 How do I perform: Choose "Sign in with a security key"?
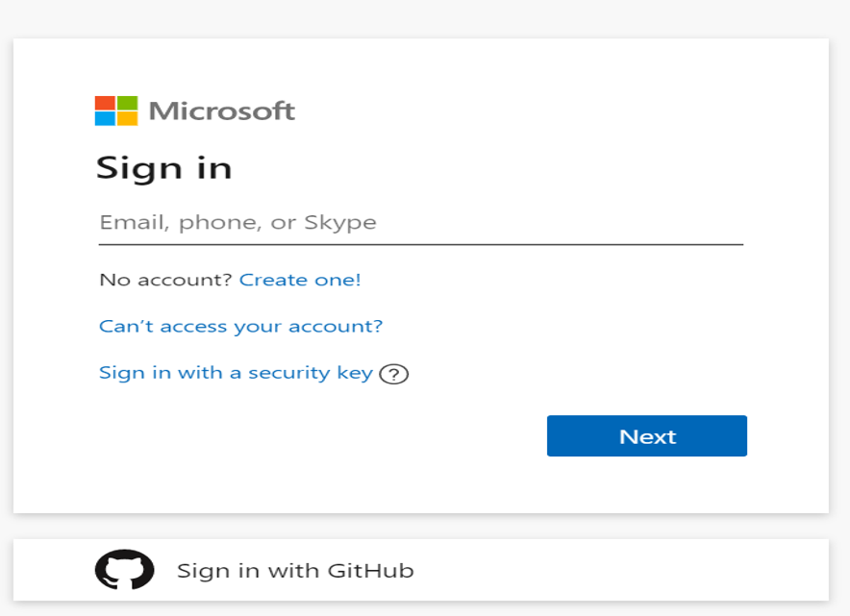point(236,373)
